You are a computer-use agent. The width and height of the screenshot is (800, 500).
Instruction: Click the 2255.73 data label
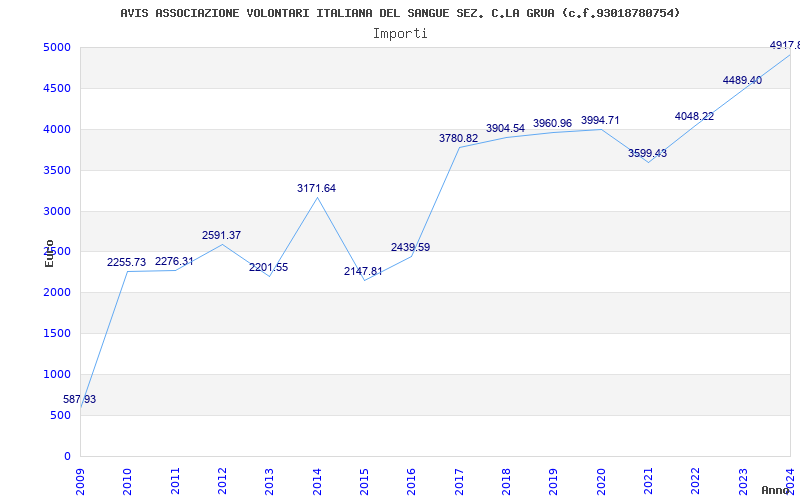[127, 262]
